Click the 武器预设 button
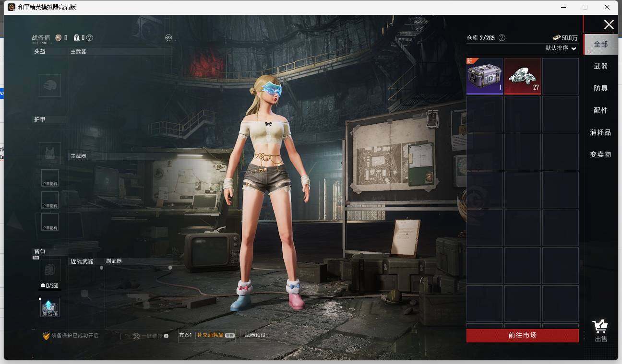Image resolution: width=622 pixels, height=364 pixels. 255,335
